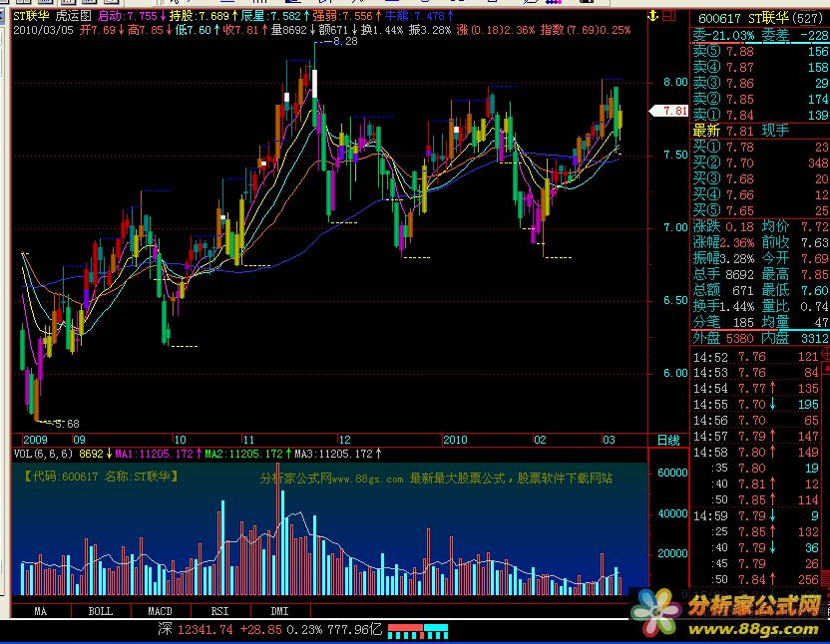Open the BOLL indicator tab
This screenshot has height=644, width=830.
click(100, 610)
